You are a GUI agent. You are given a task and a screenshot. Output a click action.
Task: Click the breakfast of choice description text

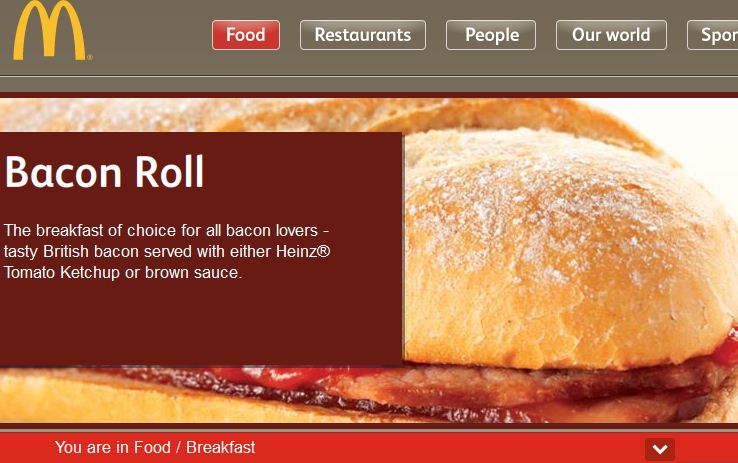click(167, 251)
